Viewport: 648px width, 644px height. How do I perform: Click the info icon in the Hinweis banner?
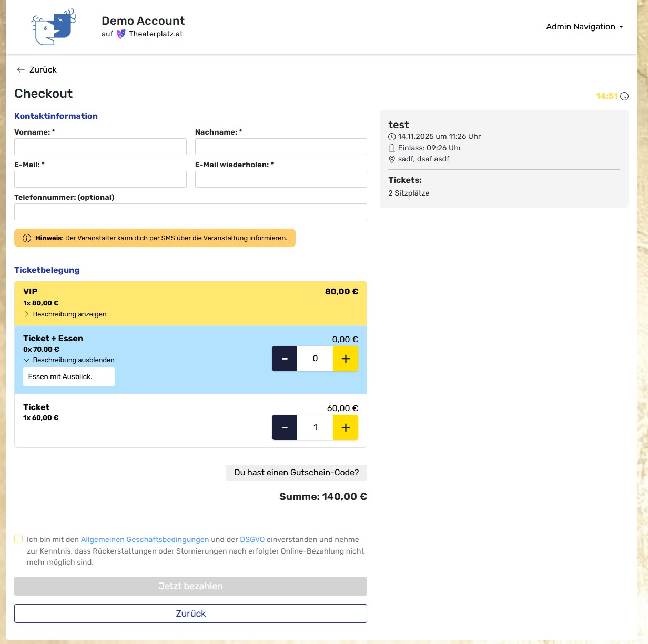pyautogui.click(x=26, y=238)
